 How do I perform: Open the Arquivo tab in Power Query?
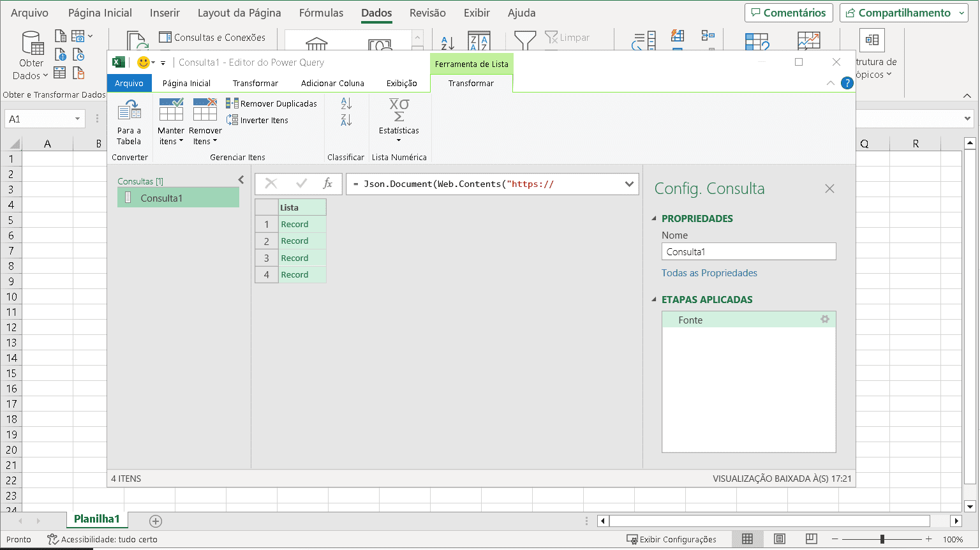point(129,83)
